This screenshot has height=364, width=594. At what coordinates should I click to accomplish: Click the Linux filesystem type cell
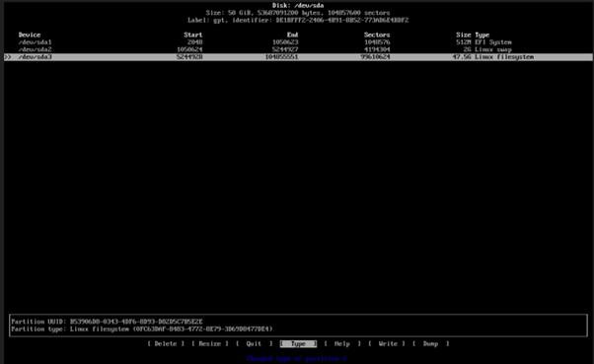point(504,57)
